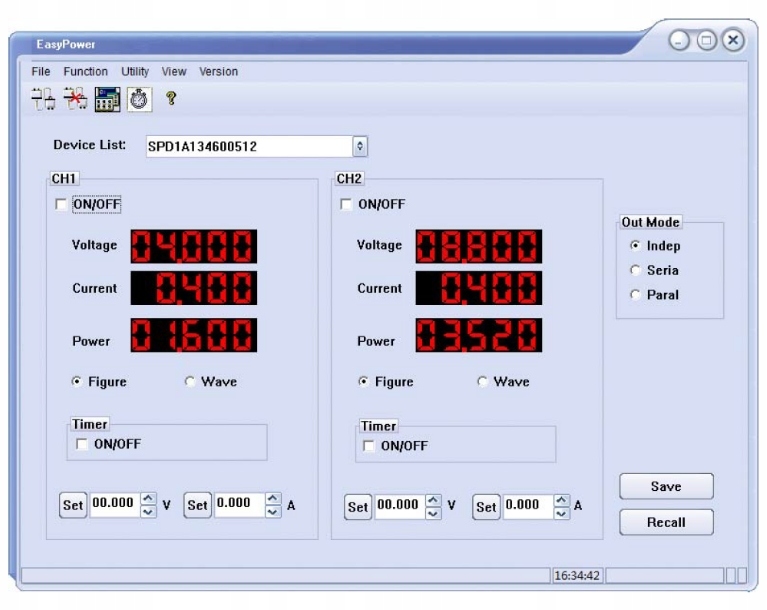Click CH1 power display reading 01.600
The image size is (767, 610).
pyautogui.click(x=194, y=335)
